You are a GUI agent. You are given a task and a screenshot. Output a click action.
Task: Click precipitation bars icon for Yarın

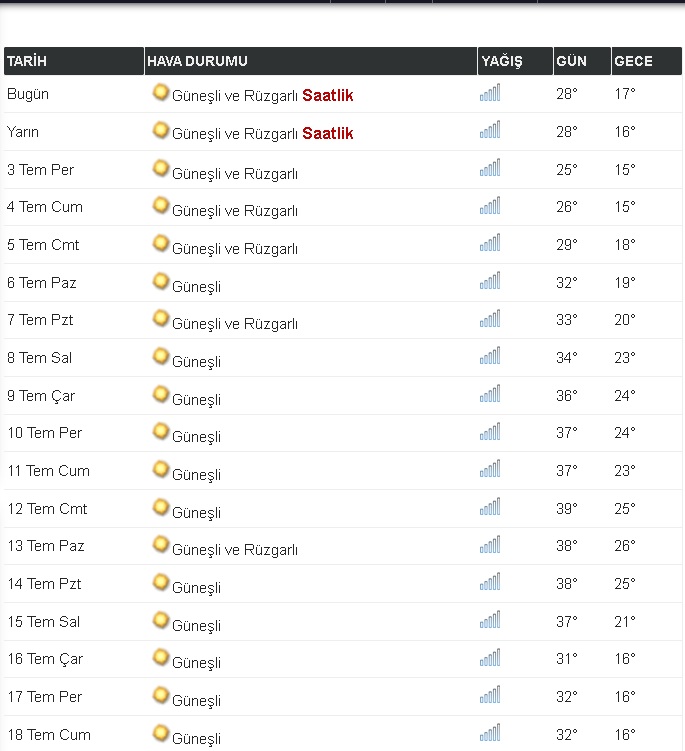pyautogui.click(x=490, y=131)
